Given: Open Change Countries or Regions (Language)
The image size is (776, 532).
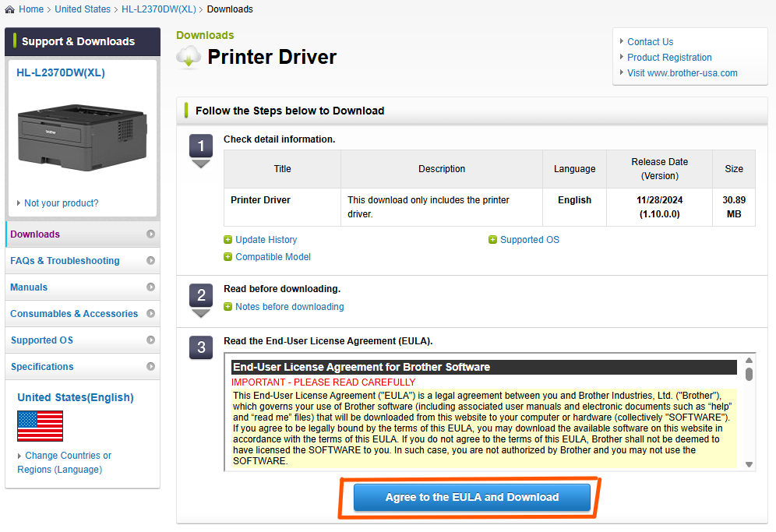Looking at the screenshot, I should [64, 455].
